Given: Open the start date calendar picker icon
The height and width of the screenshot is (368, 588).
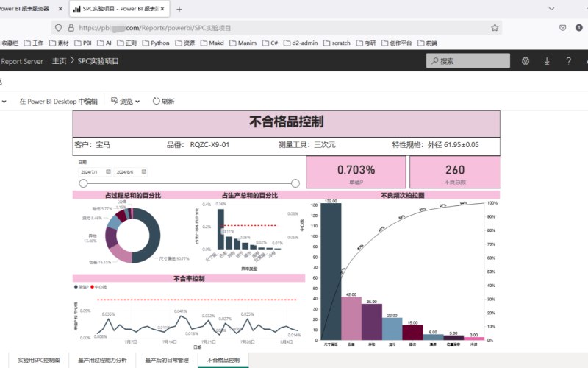Looking at the screenshot, I should [x=108, y=171].
